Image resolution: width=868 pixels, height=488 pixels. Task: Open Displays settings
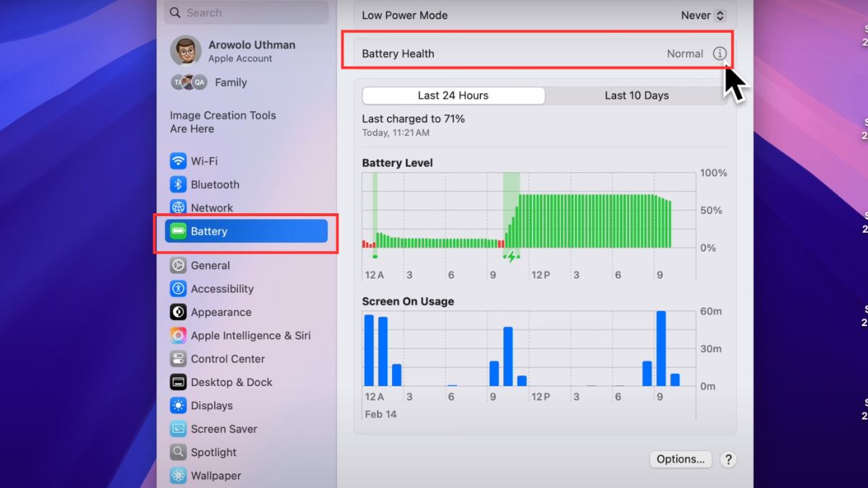[211, 406]
